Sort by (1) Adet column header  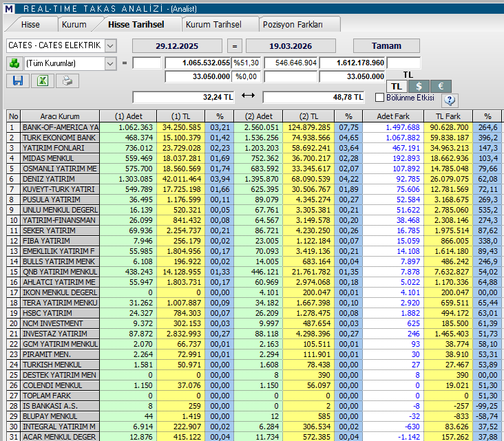(x=128, y=116)
